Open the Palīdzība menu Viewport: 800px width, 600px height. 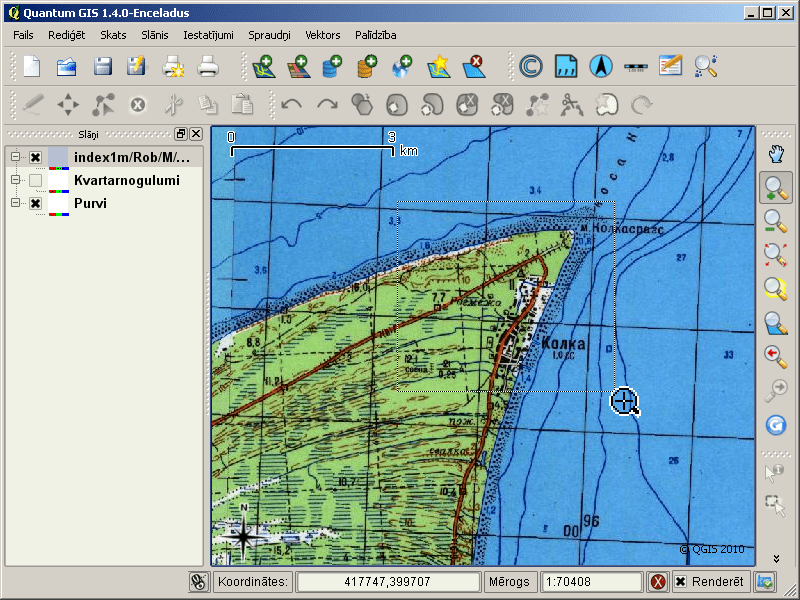tap(376, 35)
